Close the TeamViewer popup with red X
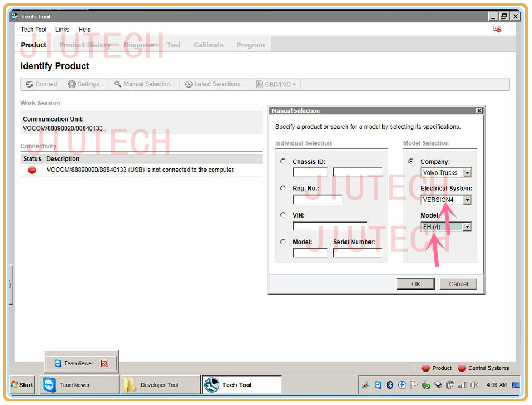Image resolution: width=532 pixels, height=405 pixels. (105, 364)
